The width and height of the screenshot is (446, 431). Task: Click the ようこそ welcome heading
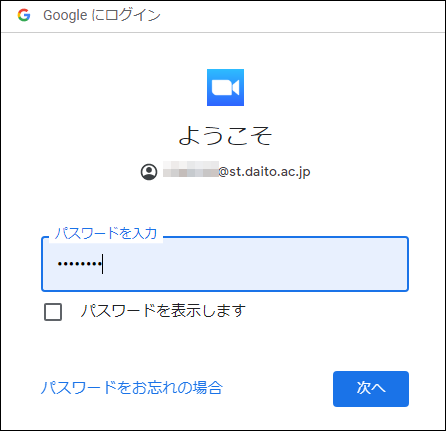coord(225,135)
